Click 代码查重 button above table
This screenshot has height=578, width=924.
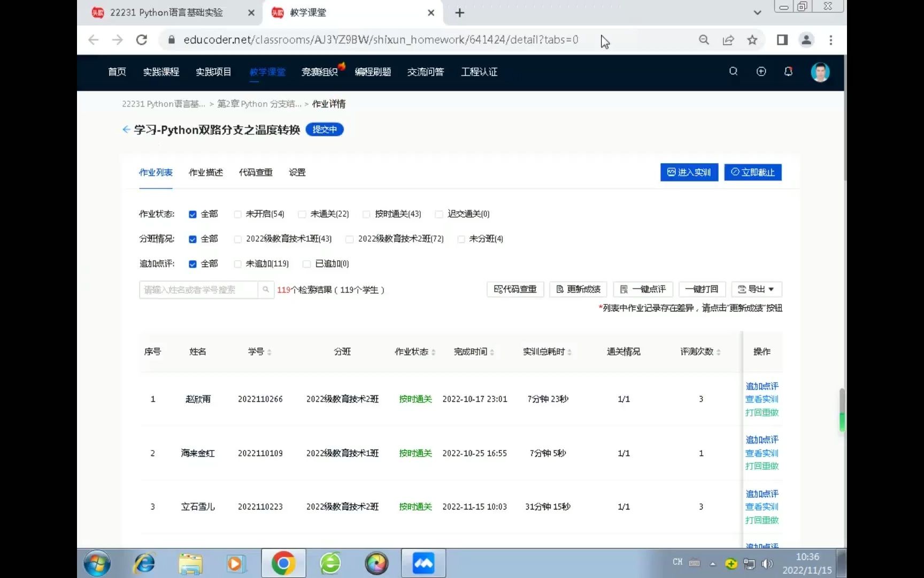click(x=515, y=290)
